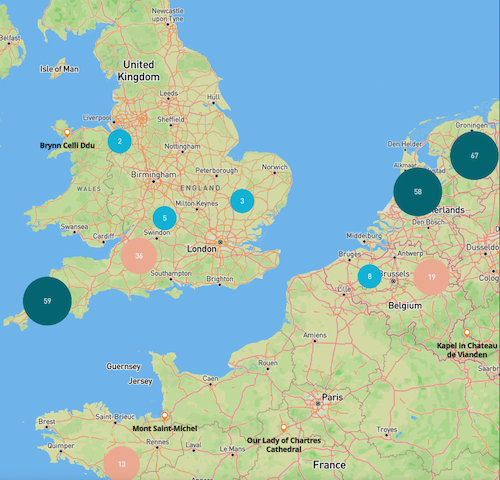The height and width of the screenshot is (480, 500).
Task: Click the Kapel in Chateau de Vianden label
Action: (467, 350)
